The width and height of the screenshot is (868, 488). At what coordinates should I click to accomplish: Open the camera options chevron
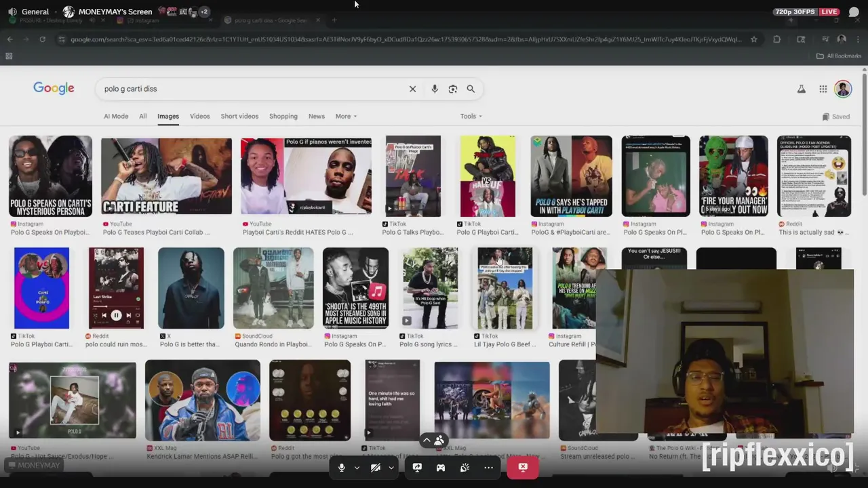[391, 468]
